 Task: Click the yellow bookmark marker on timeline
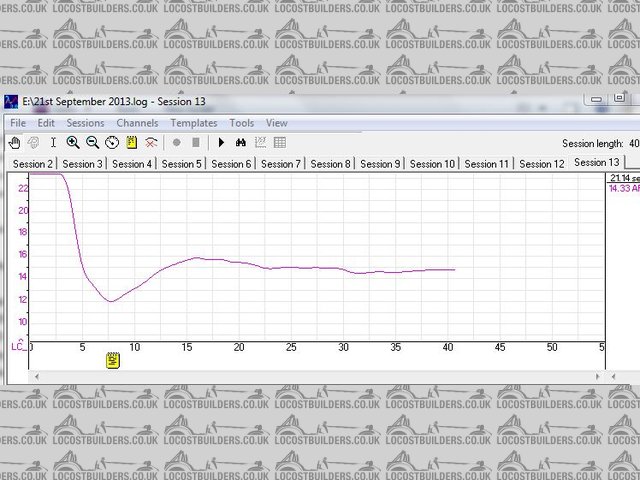[113, 359]
